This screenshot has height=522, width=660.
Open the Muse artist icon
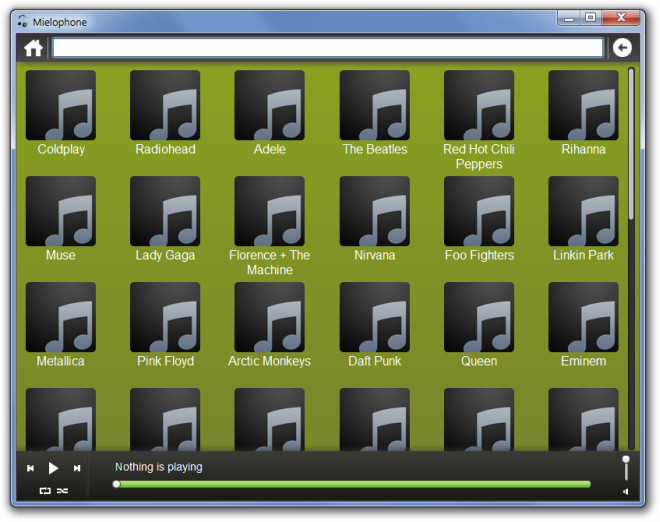pyautogui.click(x=61, y=211)
